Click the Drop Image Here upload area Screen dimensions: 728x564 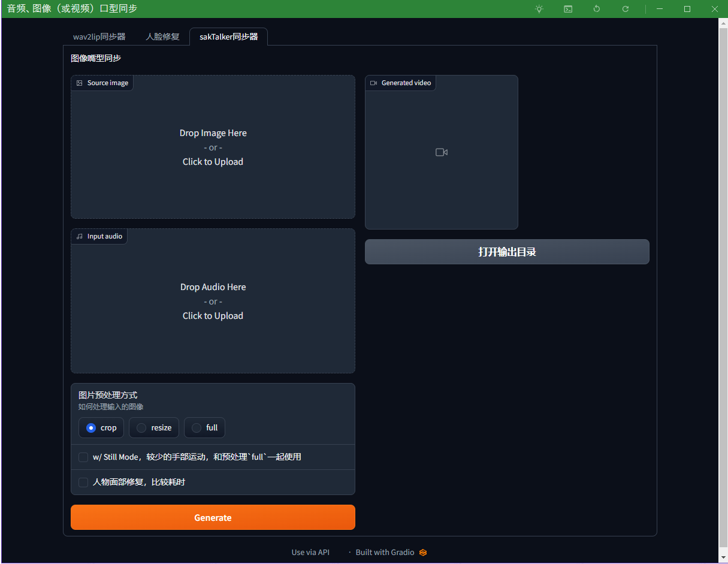tap(213, 147)
